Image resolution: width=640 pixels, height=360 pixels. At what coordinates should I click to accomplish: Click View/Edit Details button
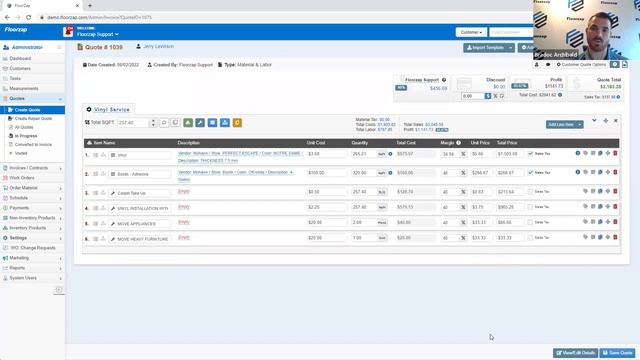pyautogui.click(x=576, y=353)
